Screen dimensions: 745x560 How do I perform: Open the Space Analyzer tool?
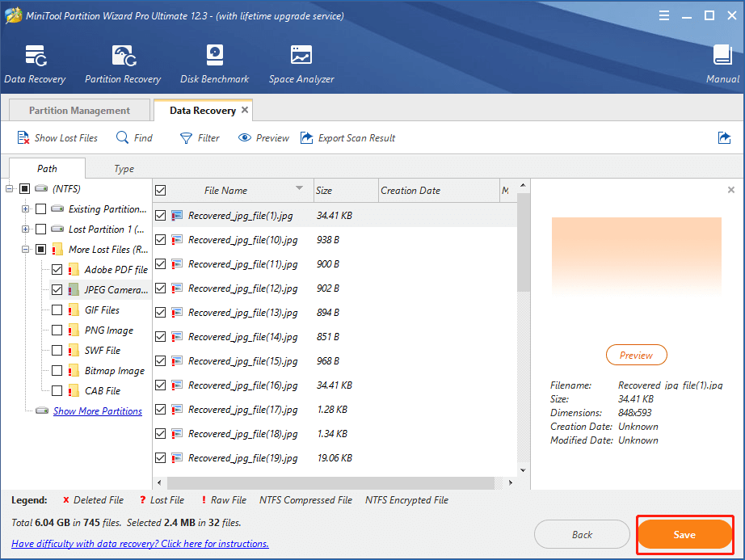pyautogui.click(x=301, y=55)
